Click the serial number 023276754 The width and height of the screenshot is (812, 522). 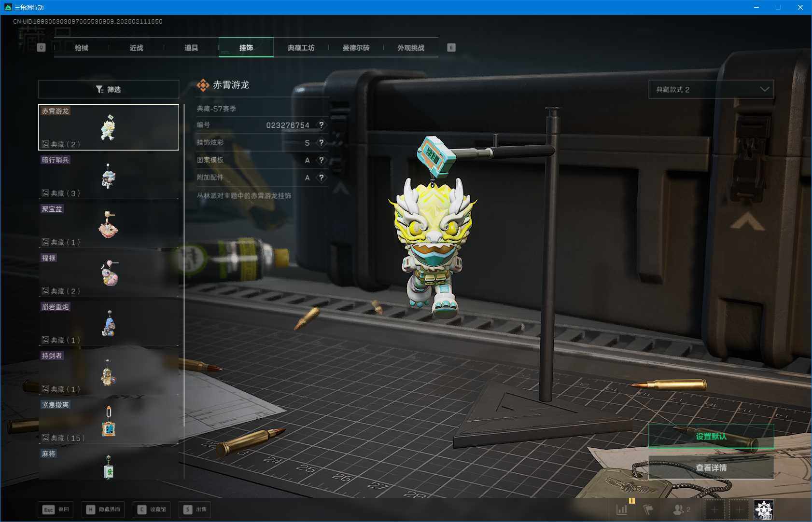(288, 125)
